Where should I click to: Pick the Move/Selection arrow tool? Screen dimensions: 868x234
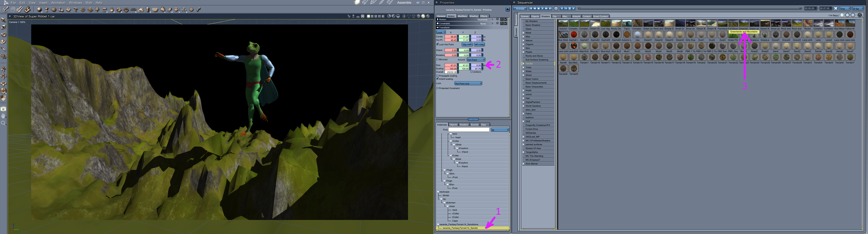click(x=3, y=20)
